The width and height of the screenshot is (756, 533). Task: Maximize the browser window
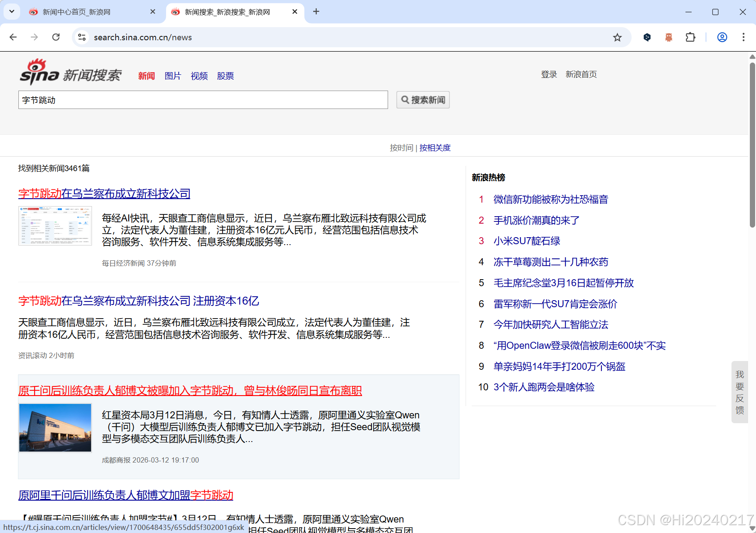point(715,12)
